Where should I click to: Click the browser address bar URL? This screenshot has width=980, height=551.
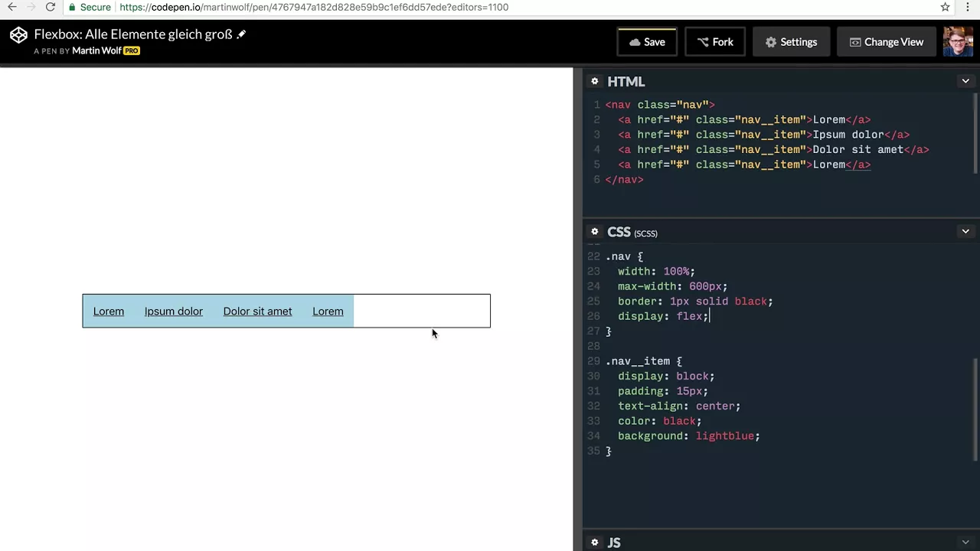314,7
